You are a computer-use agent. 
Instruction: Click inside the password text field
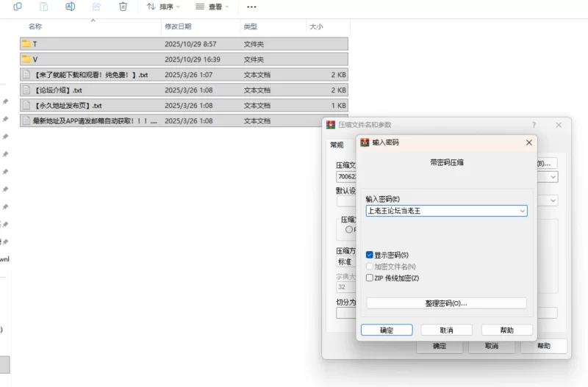[440, 211]
